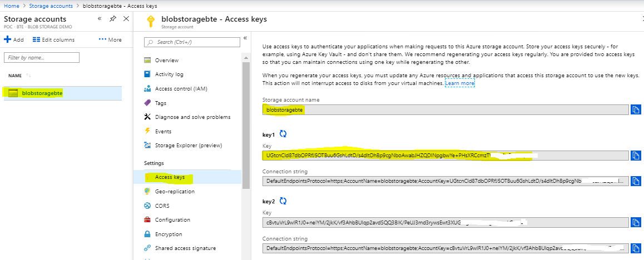Click the Diagnose wrench icon
The width and height of the screenshot is (644, 260).
[147, 117]
